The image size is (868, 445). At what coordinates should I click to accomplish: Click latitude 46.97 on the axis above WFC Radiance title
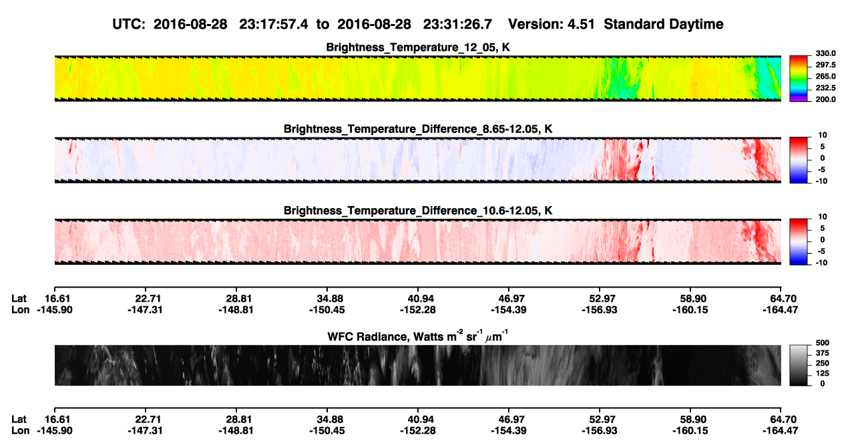[509, 298]
